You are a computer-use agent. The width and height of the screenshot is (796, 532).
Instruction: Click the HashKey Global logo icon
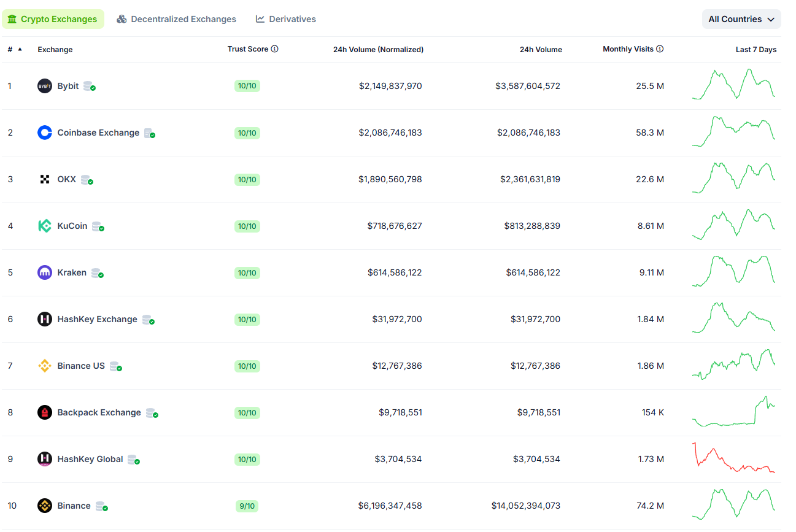45,459
